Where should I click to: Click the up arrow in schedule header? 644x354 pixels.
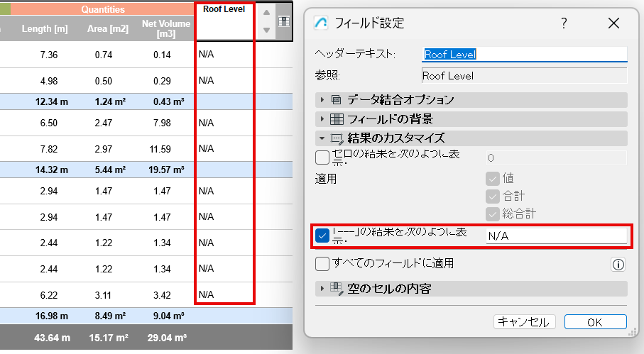266,12
